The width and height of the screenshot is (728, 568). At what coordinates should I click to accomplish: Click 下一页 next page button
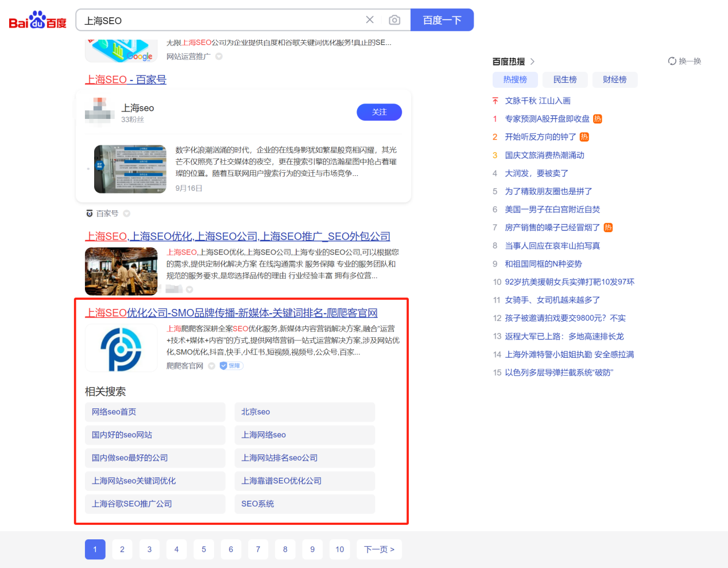tap(379, 550)
